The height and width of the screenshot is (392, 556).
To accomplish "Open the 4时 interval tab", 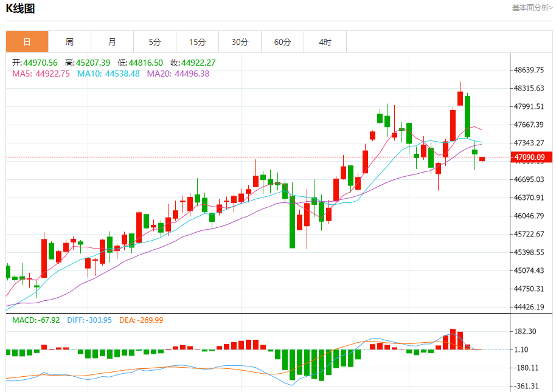I will point(325,42).
